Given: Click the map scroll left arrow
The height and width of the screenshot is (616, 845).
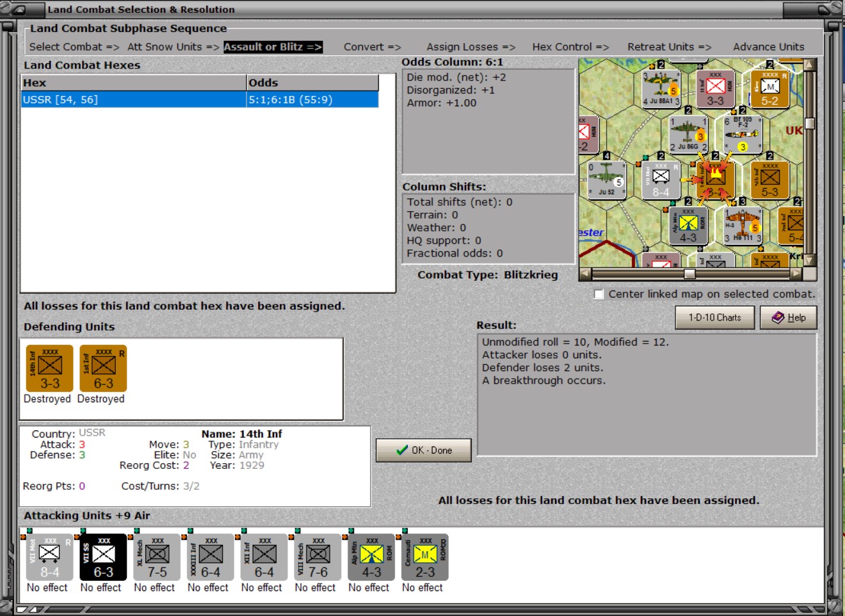Looking at the screenshot, I should [x=585, y=274].
